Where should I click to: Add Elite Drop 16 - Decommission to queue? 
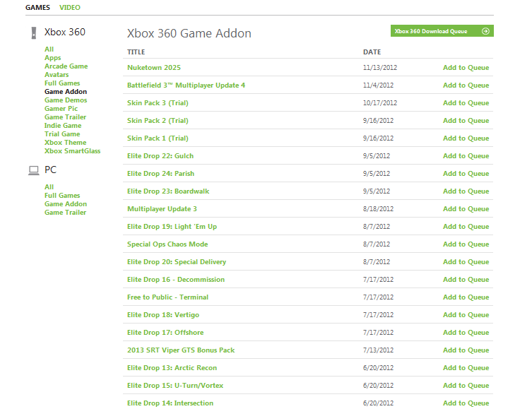click(466, 279)
